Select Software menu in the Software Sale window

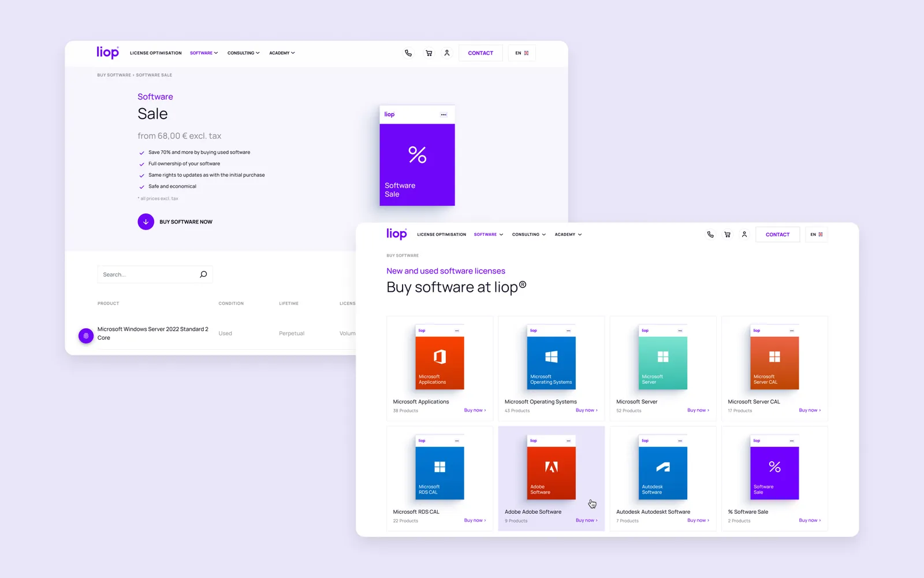203,53
